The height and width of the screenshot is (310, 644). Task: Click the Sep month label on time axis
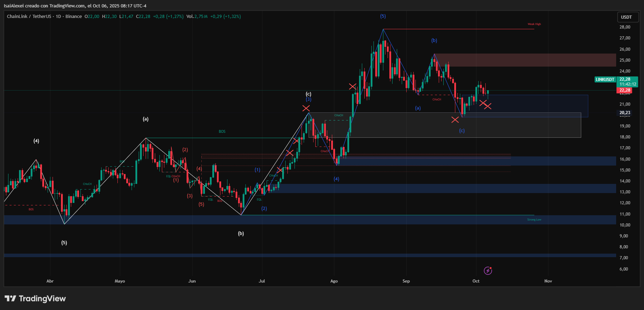[406, 281]
